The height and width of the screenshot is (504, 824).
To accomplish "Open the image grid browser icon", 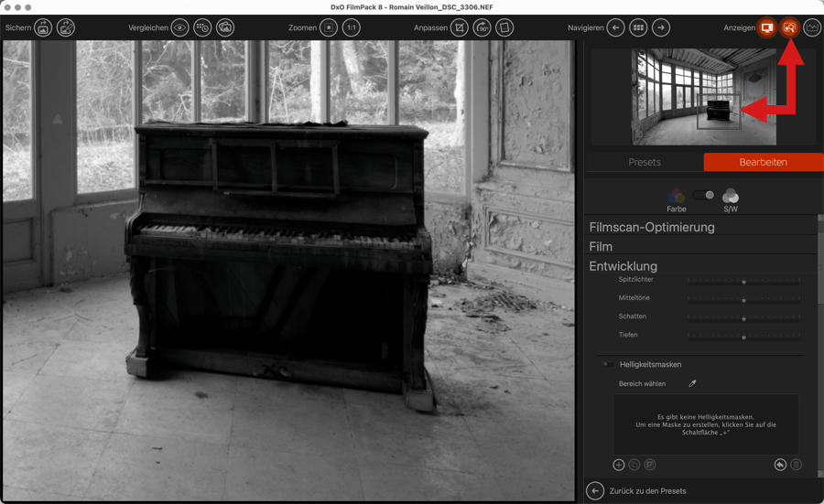I will (x=638, y=28).
